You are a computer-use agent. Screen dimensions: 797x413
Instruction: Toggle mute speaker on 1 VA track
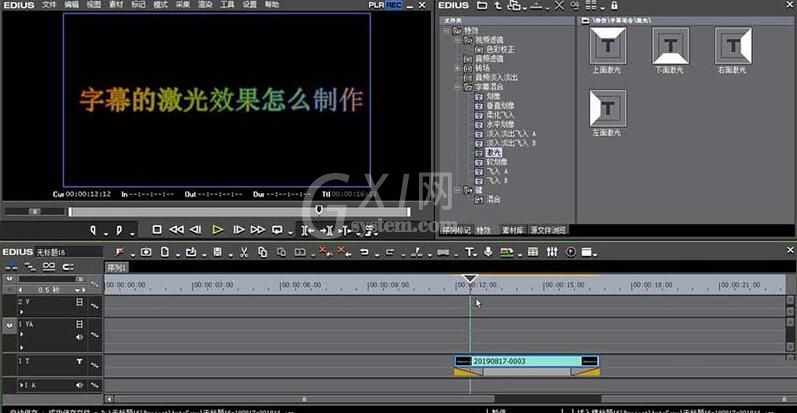(x=79, y=337)
